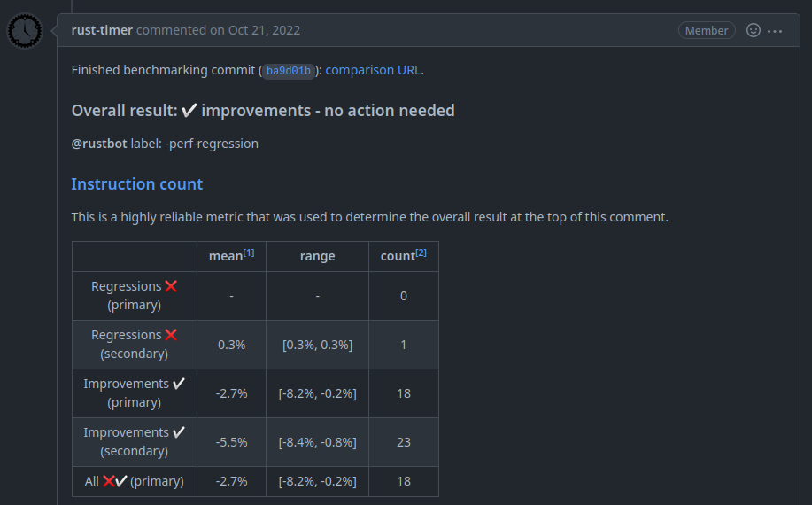Click checkmark in Overall result heading

[x=189, y=111]
